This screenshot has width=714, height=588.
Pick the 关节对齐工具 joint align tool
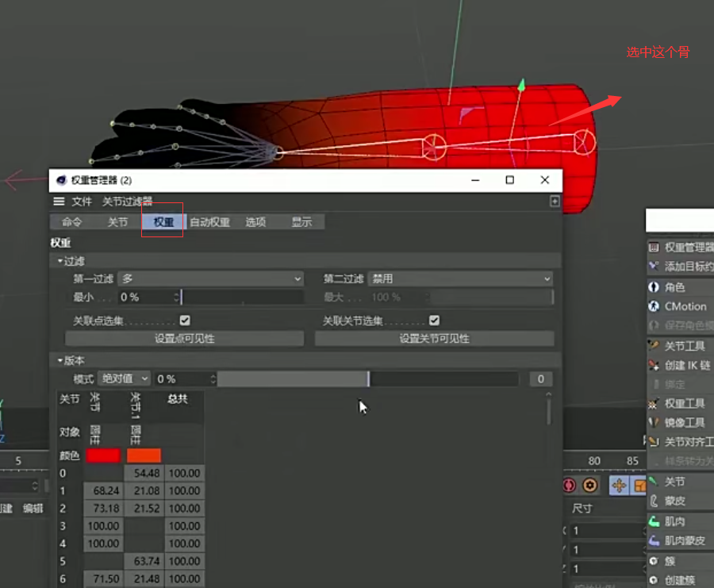(x=681, y=442)
